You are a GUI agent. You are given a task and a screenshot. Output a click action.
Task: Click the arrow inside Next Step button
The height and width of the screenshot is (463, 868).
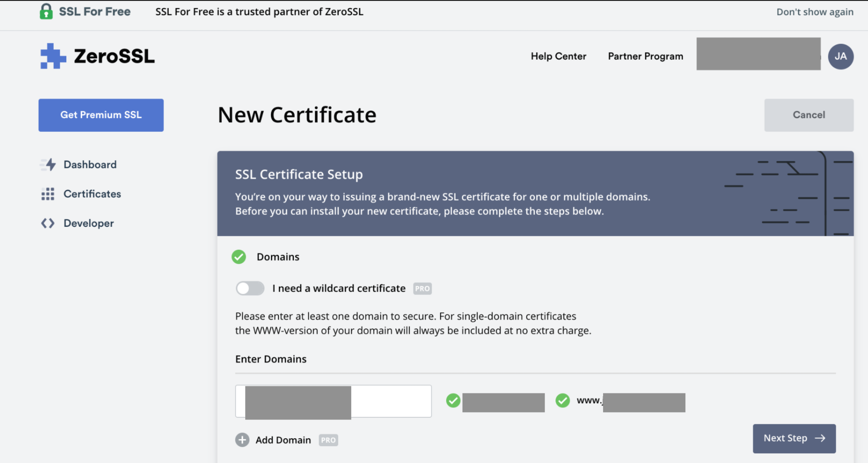pyautogui.click(x=820, y=438)
